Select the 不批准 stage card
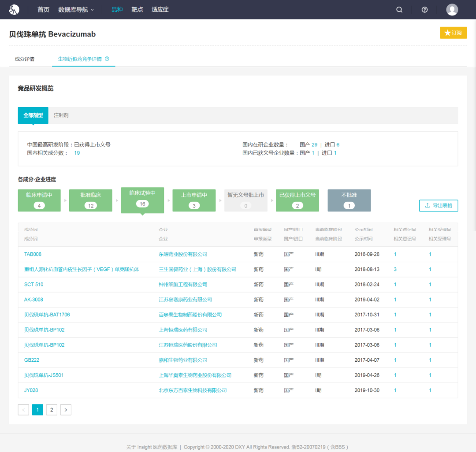 (349, 200)
